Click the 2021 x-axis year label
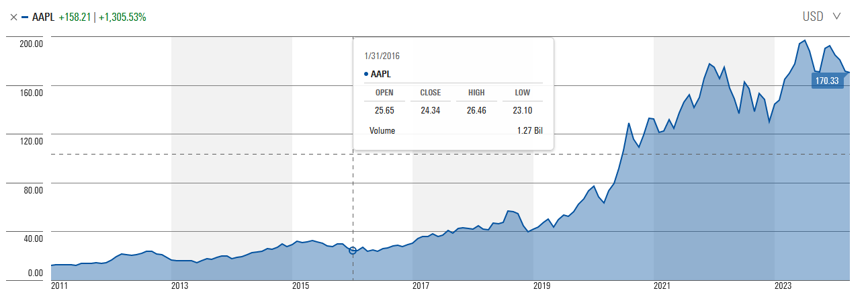The height and width of the screenshot is (301, 868). tap(662, 286)
